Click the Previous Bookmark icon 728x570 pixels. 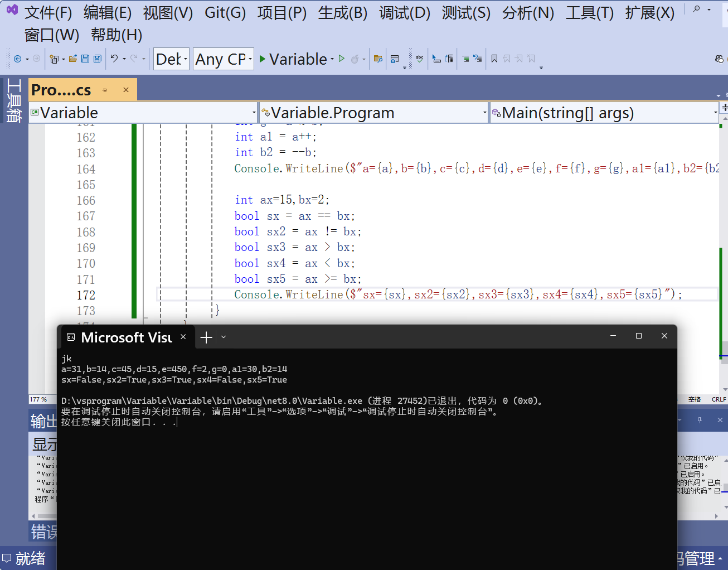click(x=507, y=59)
